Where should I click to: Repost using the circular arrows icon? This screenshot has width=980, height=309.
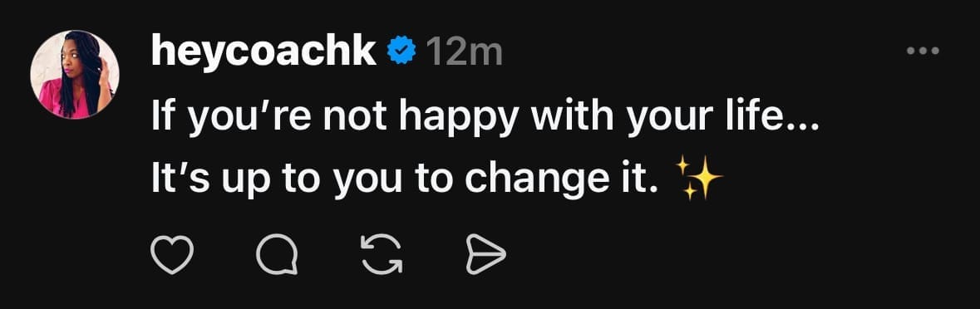pyautogui.click(x=382, y=255)
